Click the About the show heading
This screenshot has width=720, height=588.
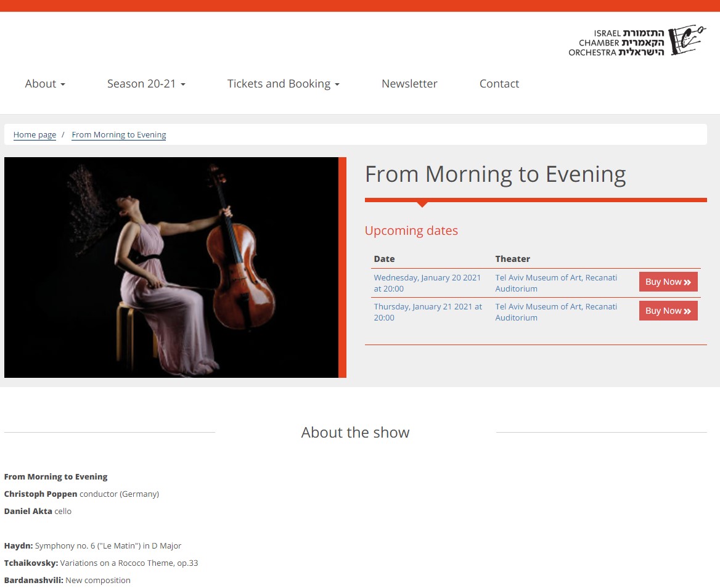pos(355,433)
